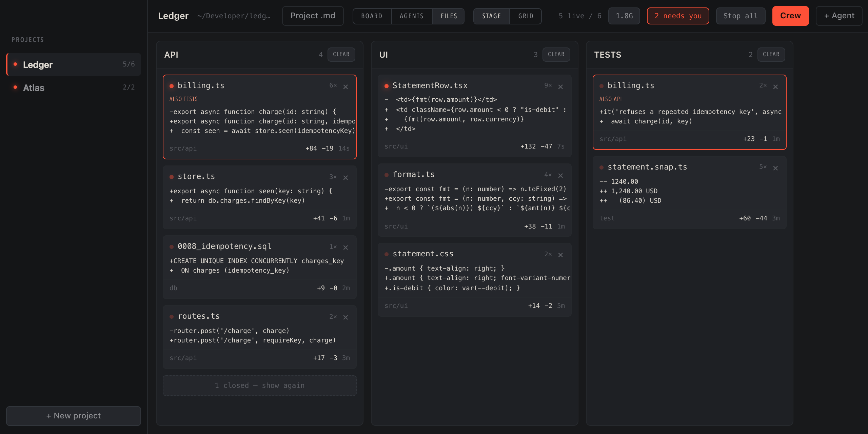The height and width of the screenshot is (434, 868).
Task: Click the ~/Developer/ledg… path
Action: [234, 16]
